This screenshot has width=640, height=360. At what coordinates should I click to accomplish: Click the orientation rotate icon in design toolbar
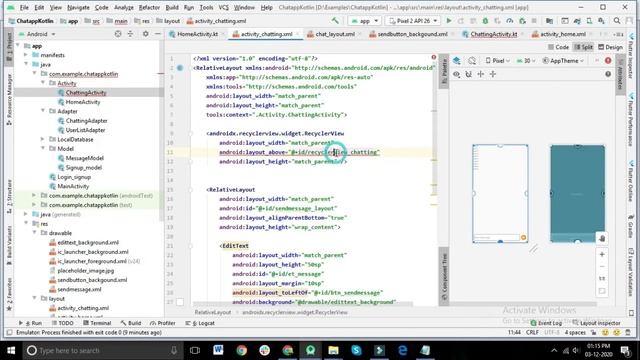point(472,60)
